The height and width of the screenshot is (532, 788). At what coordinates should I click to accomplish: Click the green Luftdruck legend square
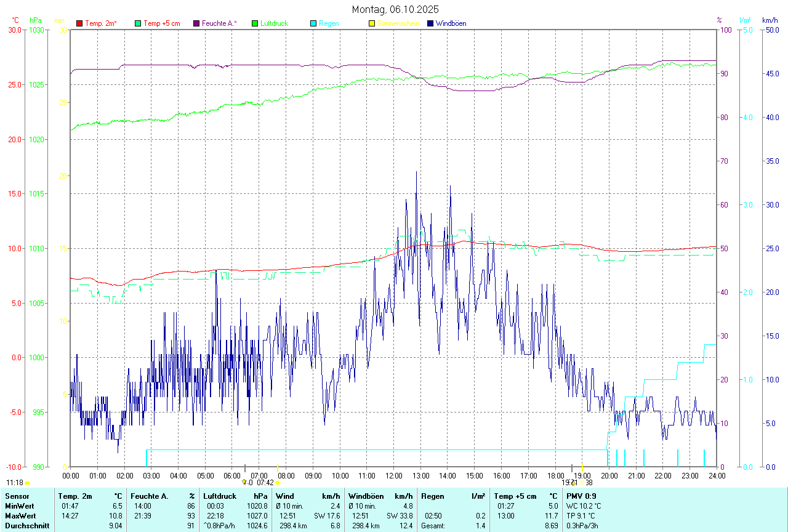(255, 23)
